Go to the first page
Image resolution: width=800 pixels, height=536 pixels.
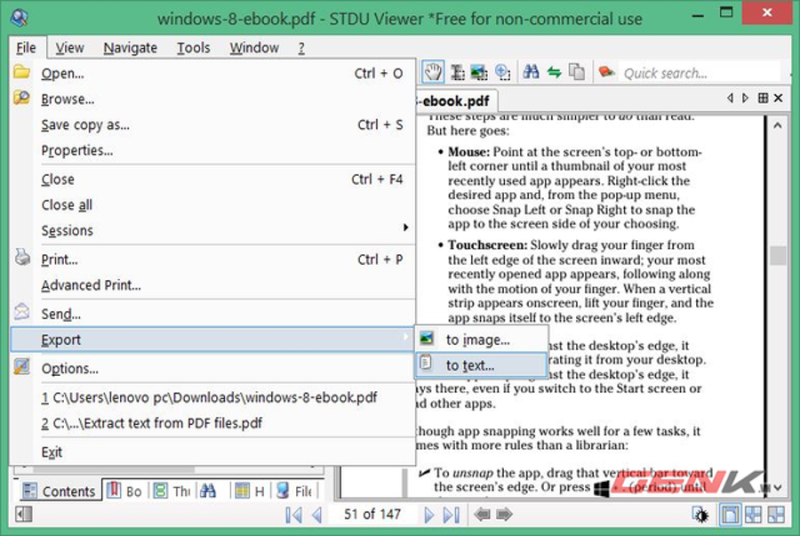pyautogui.click(x=294, y=515)
